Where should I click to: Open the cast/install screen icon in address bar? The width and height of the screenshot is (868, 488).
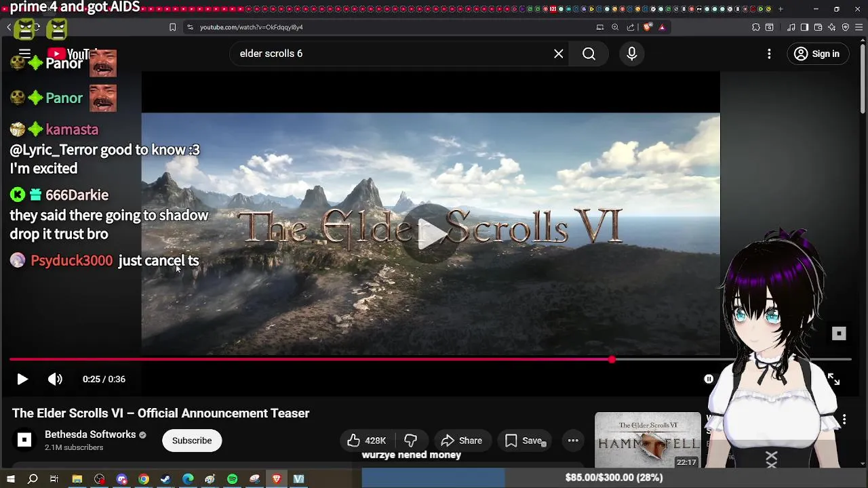pyautogui.click(x=599, y=27)
